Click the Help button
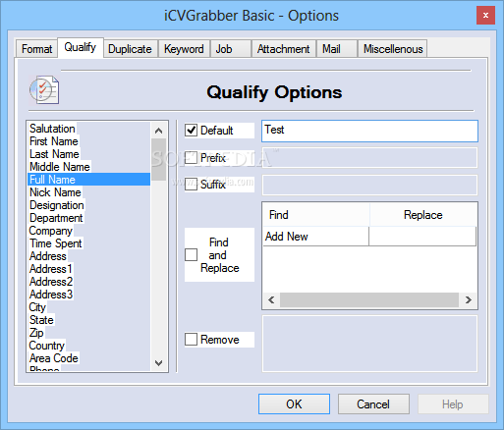 [x=453, y=403]
